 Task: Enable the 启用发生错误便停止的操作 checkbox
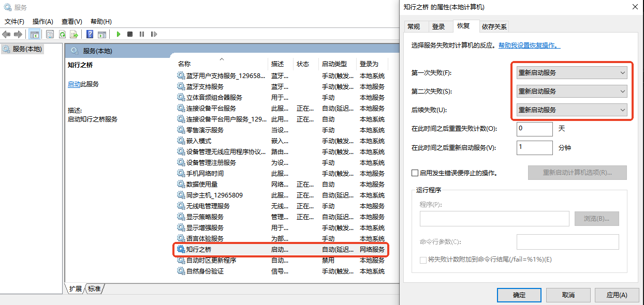pyautogui.click(x=415, y=173)
